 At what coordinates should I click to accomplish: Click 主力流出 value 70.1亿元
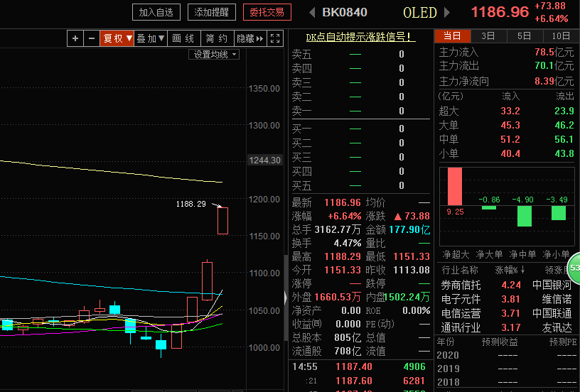tap(554, 66)
